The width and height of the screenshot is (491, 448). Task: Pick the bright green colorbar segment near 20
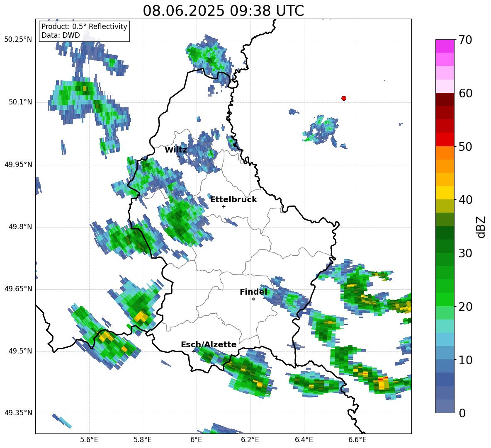coord(445,300)
